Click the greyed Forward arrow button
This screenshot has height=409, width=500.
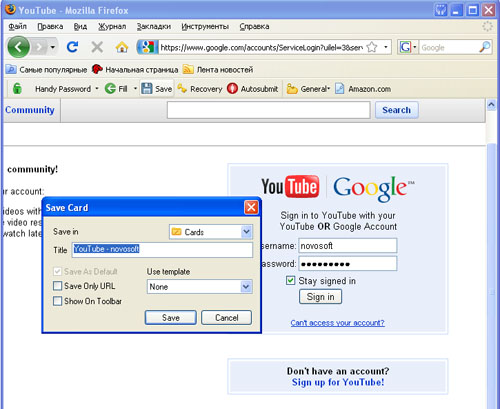(39, 47)
